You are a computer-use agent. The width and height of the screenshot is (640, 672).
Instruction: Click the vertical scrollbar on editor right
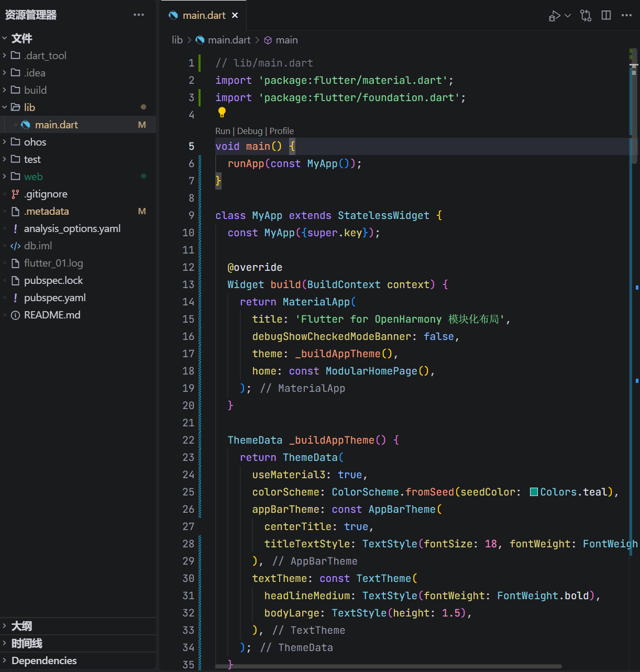pos(634,106)
